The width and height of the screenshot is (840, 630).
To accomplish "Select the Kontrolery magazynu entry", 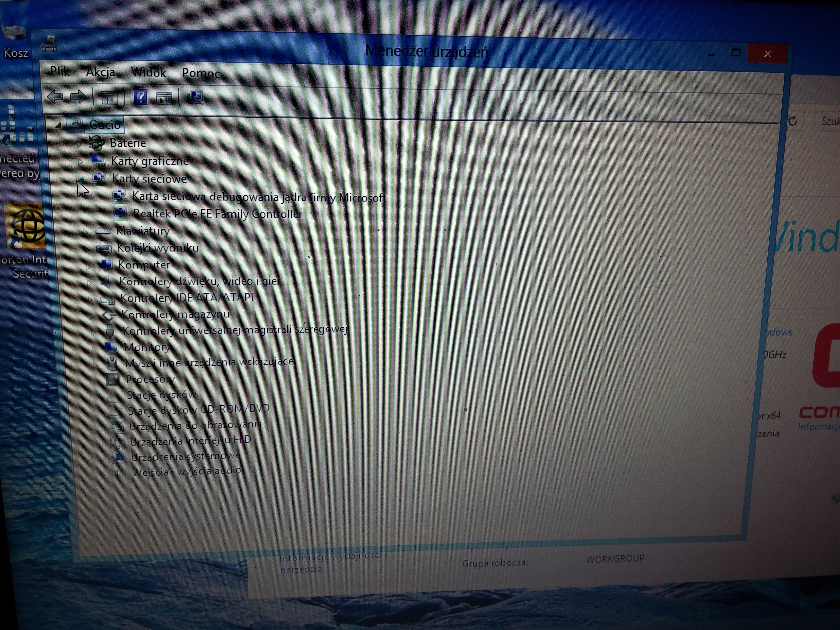I will pos(176,315).
